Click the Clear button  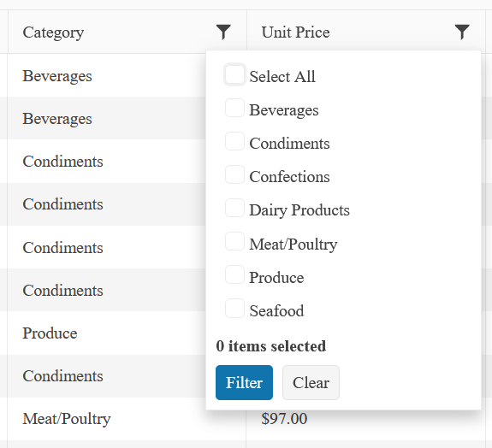(x=311, y=382)
